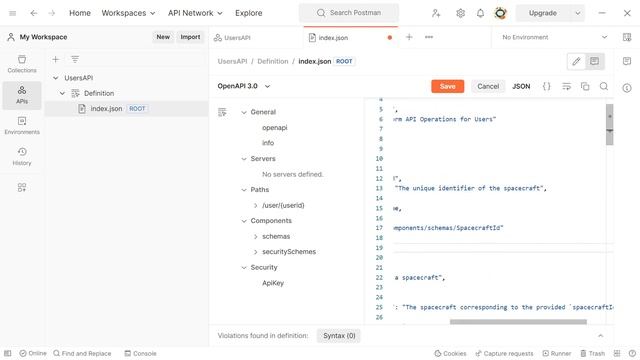Image resolution: width=640 pixels, height=360 pixels.
Task: Open the Environments sidebar section
Action: (22, 126)
